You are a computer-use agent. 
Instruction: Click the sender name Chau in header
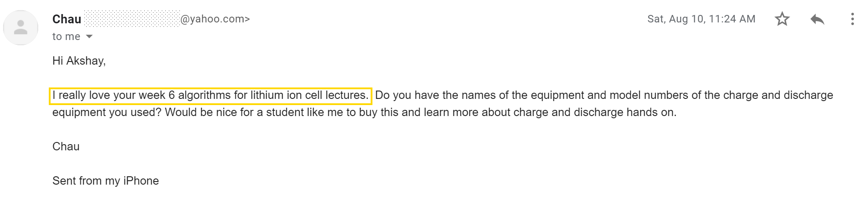tap(67, 19)
